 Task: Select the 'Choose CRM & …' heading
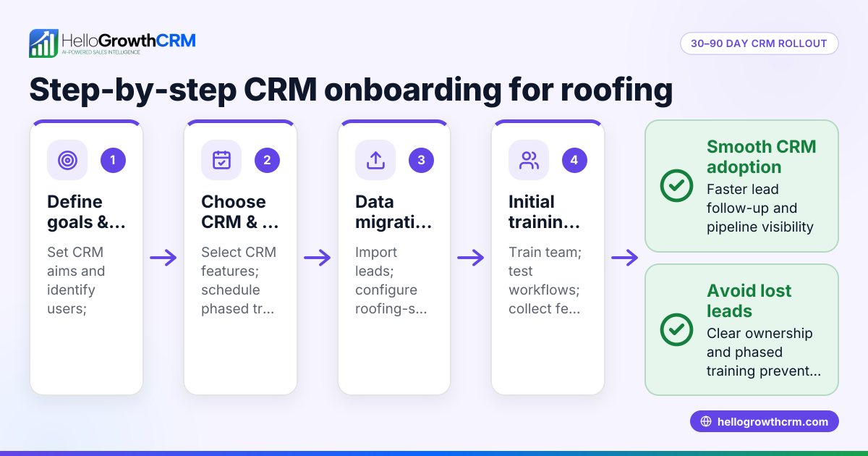[x=240, y=212]
